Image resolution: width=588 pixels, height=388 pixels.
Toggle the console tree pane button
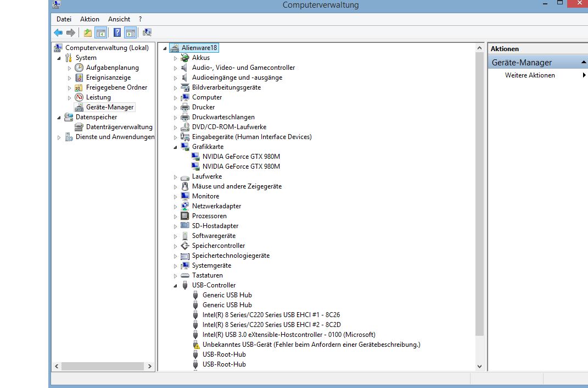coord(101,33)
